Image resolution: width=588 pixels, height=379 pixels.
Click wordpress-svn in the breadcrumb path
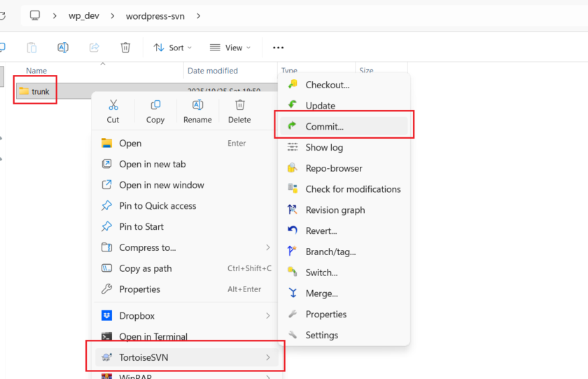click(x=155, y=16)
